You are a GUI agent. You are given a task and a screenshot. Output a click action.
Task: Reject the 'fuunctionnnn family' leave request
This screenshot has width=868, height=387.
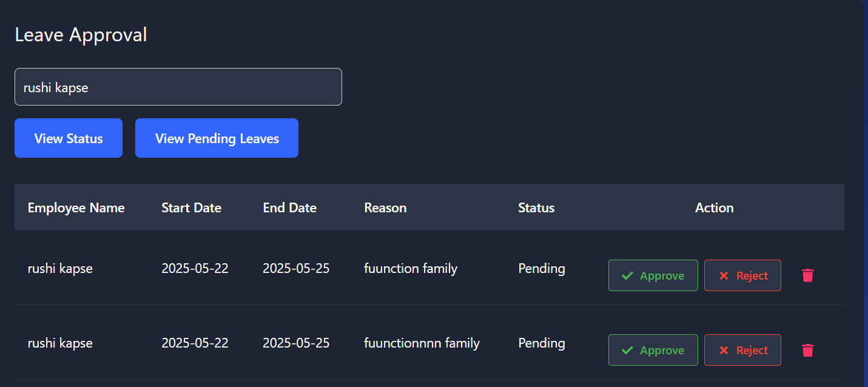(x=742, y=350)
